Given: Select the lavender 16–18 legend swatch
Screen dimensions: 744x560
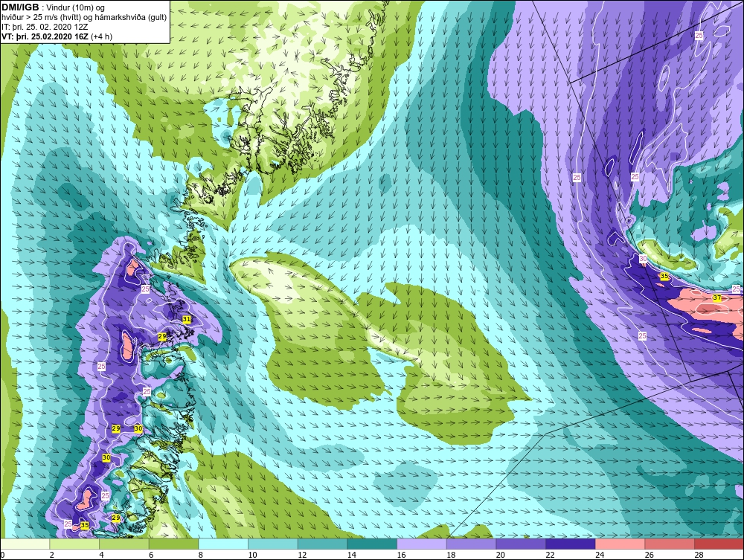Looking at the screenshot, I should click(x=421, y=544).
